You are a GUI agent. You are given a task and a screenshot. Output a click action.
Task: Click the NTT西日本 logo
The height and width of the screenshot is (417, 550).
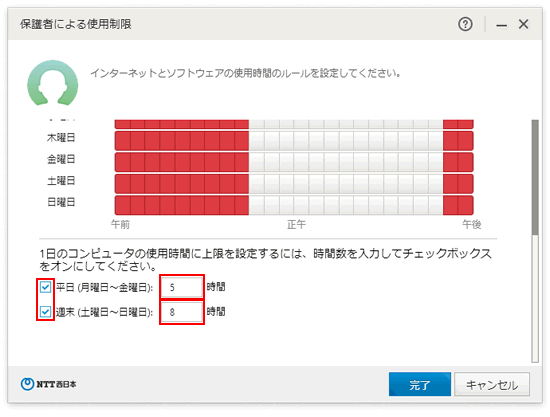click(x=48, y=384)
